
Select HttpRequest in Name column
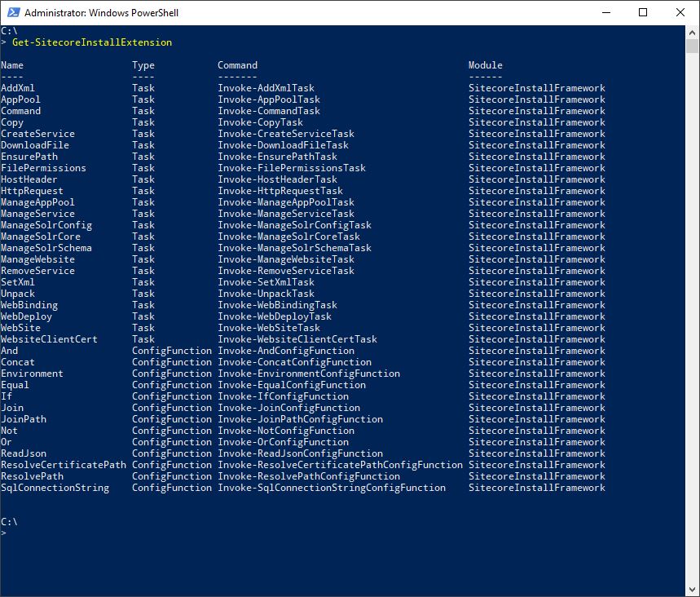[32, 191]
